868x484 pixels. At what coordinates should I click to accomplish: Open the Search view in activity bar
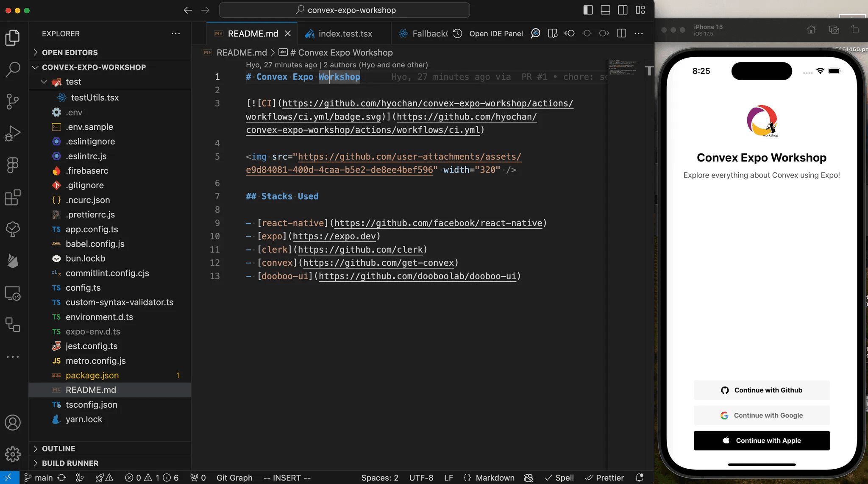(13, 69)
